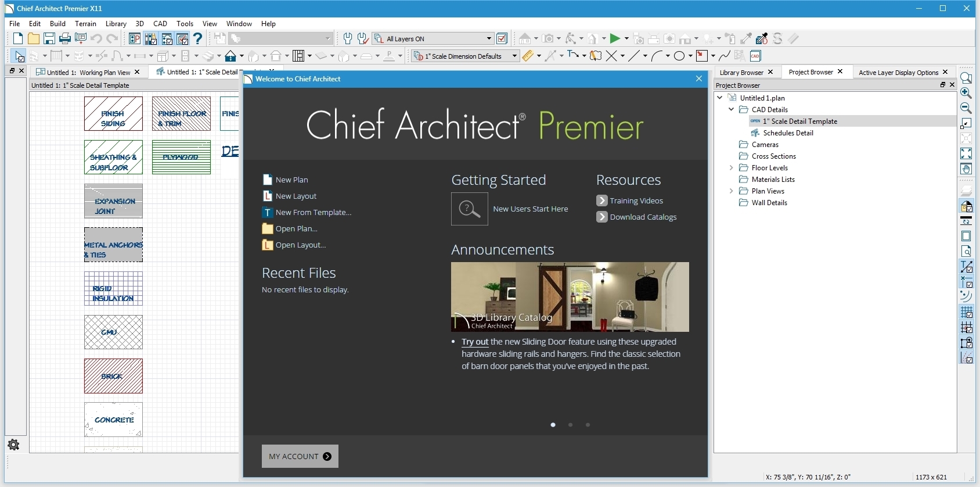
Task: Select the second announcement carousel dot
Action: 570,425
